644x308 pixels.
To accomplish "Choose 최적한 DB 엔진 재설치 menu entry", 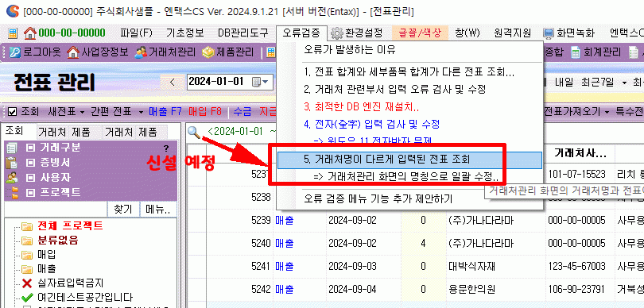I will [362, 107].
